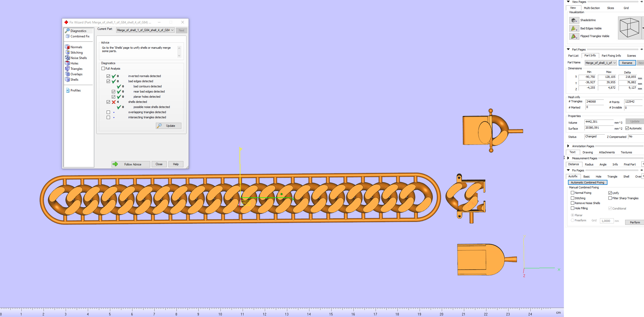
Task: Switch to the Part Fixing Info tab
Action: (x=611, y=56)
